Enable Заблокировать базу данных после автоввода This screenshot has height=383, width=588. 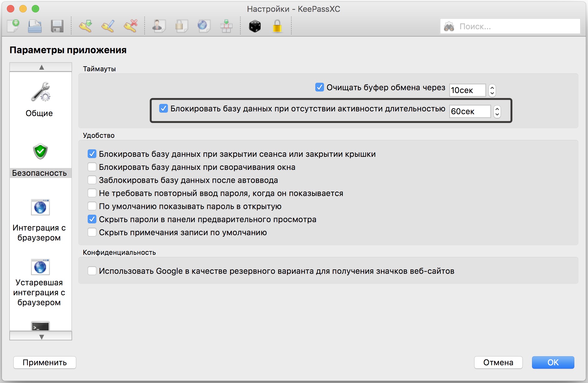pyautogui.click(x=92, y=180)
